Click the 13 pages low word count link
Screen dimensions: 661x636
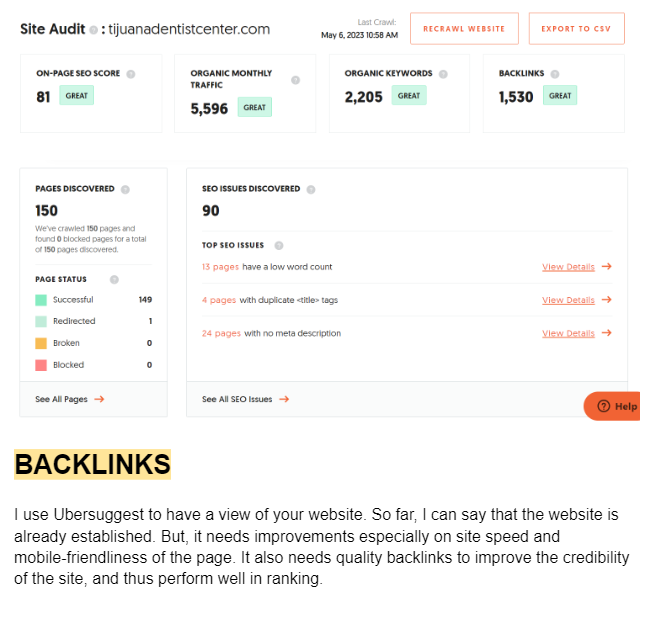(219, 267)
